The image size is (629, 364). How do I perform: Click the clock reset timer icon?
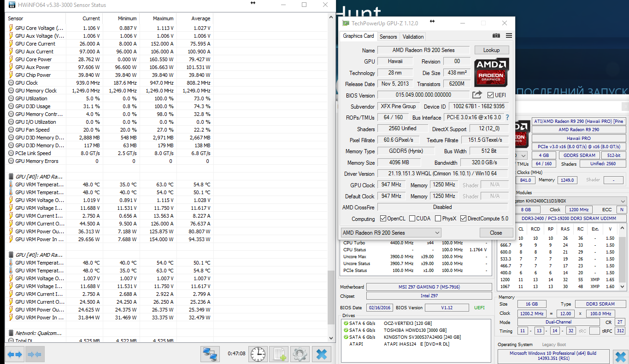pos(259,354)
